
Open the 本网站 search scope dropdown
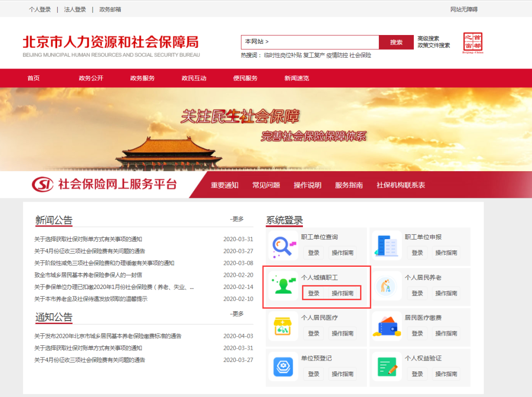click(257, 41)
